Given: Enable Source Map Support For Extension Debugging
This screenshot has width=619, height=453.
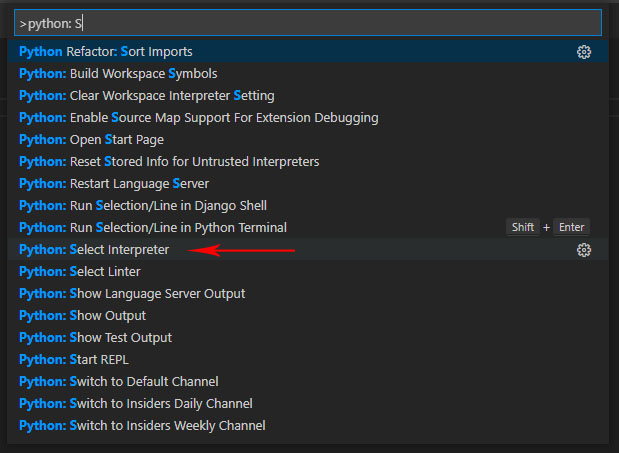Looking at the screenshot, I should 198,117.
